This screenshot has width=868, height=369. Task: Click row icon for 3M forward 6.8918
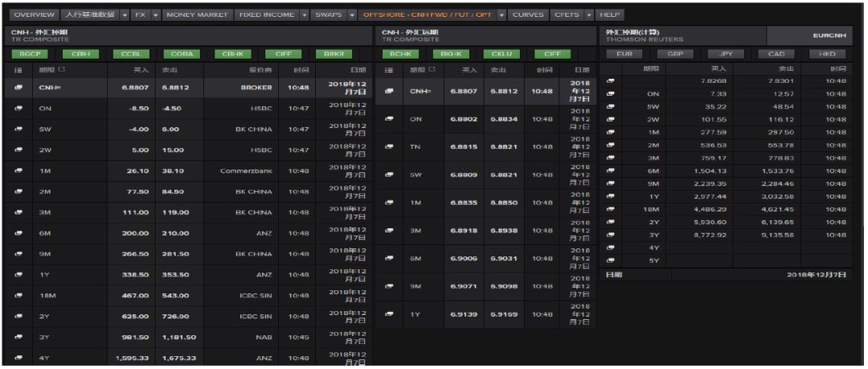click(x=389, y=230)
